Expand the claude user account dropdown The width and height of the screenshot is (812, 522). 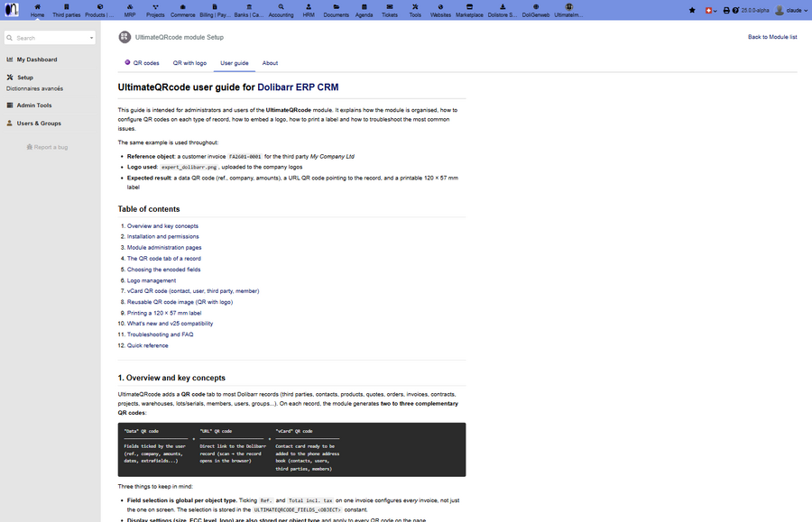tap(792, 10)
